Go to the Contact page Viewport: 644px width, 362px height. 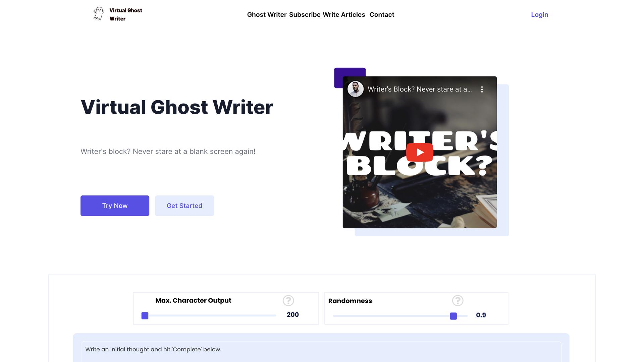point(382,15)
